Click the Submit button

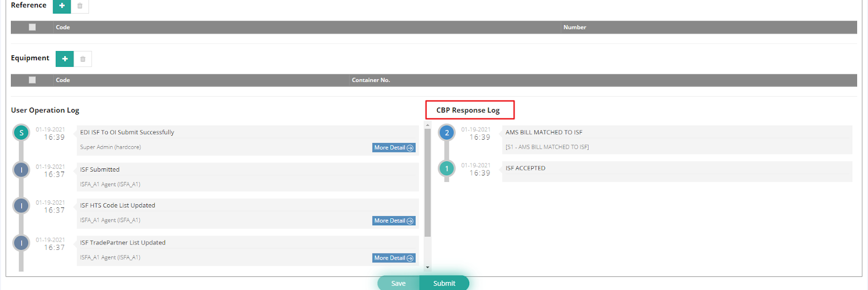click(x=444, y=283)
